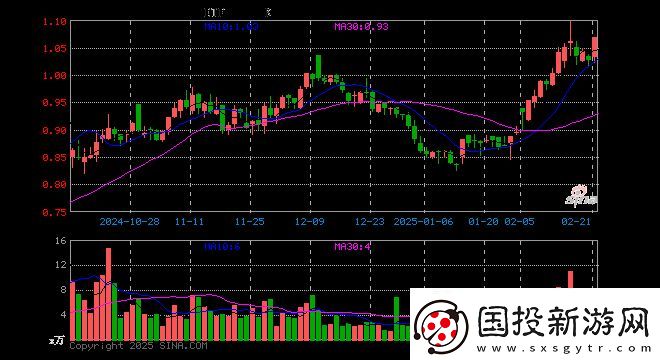Select the 1.05 price axis value
The width and height of the screenshot is (660, 360).
tap(55, 48)
